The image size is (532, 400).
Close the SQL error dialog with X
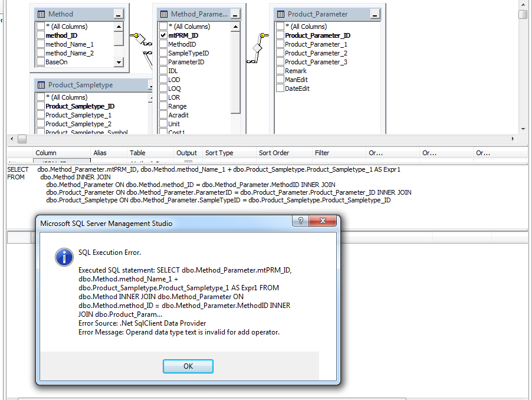click(x=323, y=221)
